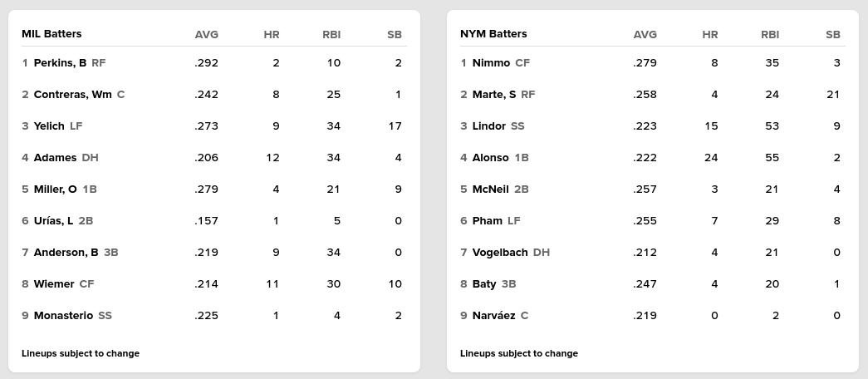This screenshot has height=379, width=868.
Task: Click the MIL Batters table heading
Action: coord(51,34)
